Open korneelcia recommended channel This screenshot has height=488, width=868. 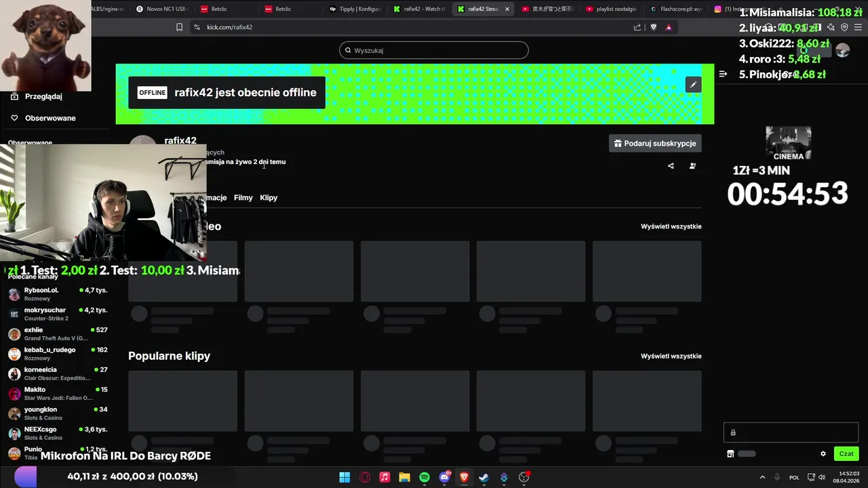[x=58, y=373]
